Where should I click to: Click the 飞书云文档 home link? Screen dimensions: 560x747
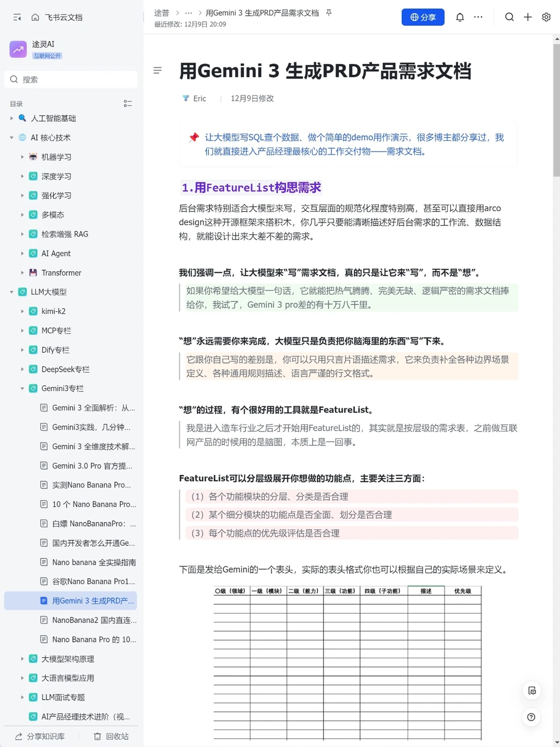63,17
